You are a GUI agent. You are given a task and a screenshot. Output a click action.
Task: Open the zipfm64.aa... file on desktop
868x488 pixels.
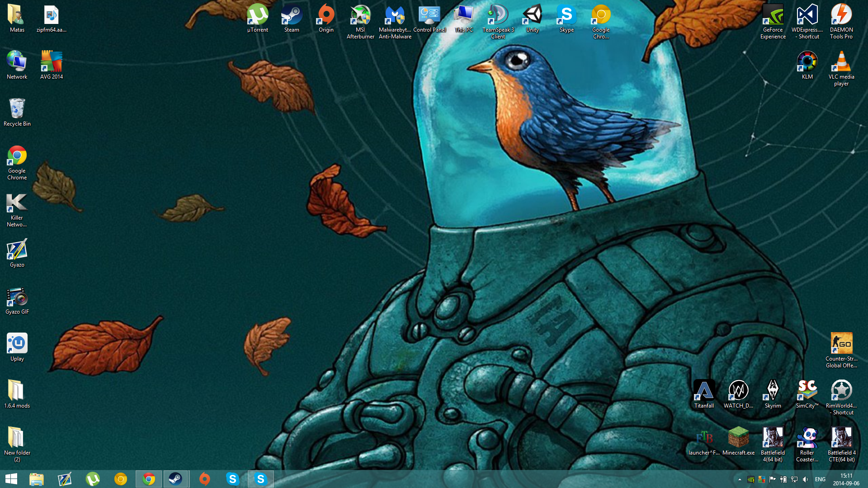[x=52, y=18]
